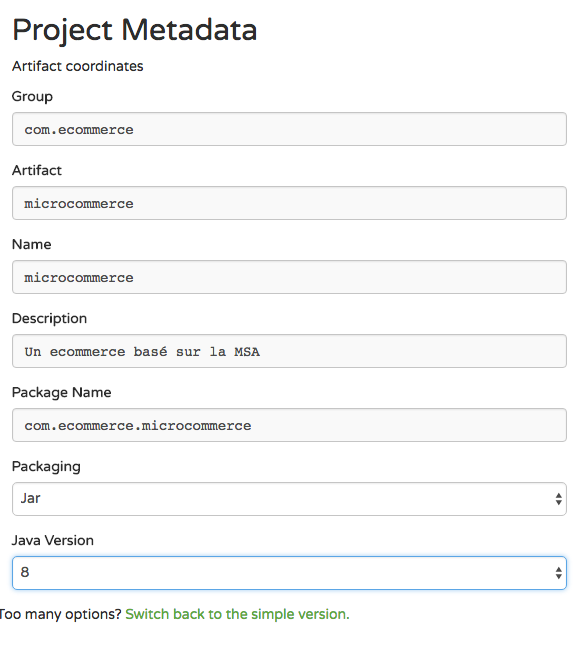574x645 pixels.
Task: Click the Artifact coordinates subtitle text
Action: pos(77,66)
